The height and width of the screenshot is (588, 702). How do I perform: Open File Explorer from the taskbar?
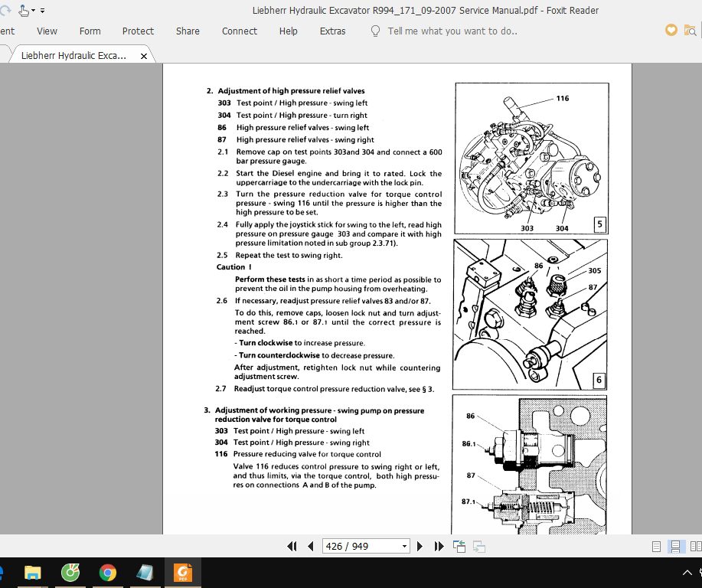(x=33, y=573)
